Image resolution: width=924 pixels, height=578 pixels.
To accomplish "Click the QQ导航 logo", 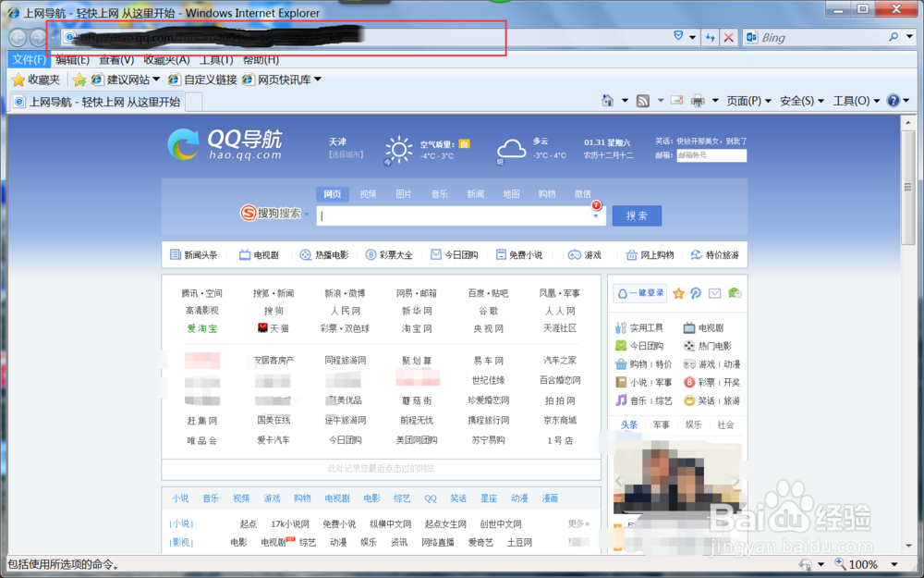I will point(225,144).
